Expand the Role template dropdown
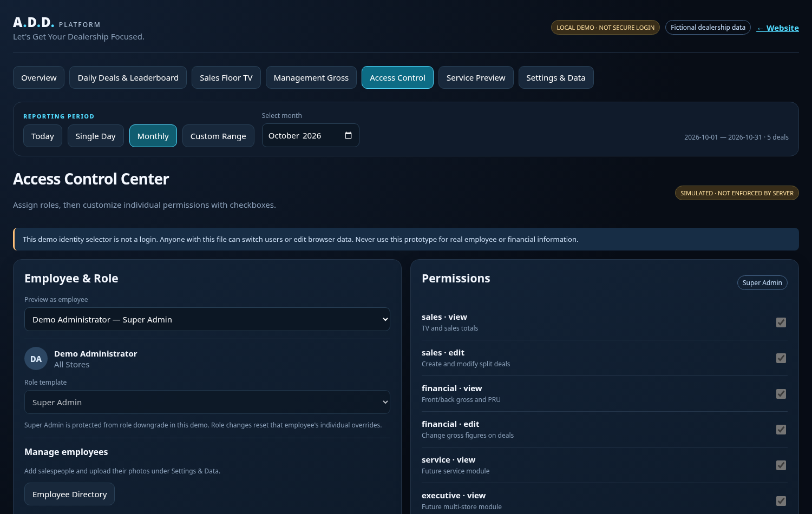The width and height of the screenshot is (812, 514). coord(207,402)
